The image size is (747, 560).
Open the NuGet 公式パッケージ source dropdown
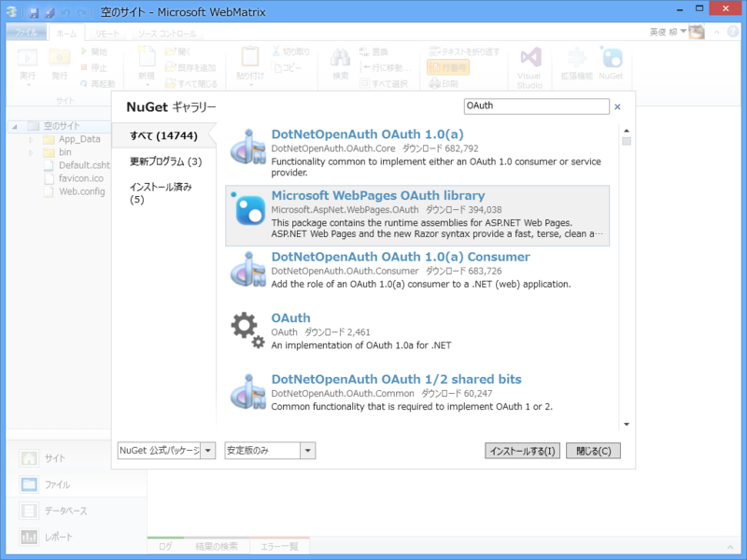click(x=208, y=450)
